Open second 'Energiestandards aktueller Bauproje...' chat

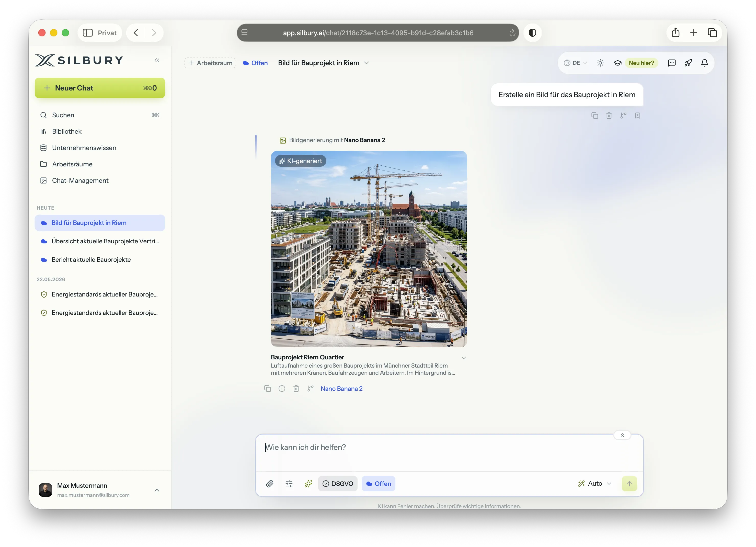pos(100,313)
